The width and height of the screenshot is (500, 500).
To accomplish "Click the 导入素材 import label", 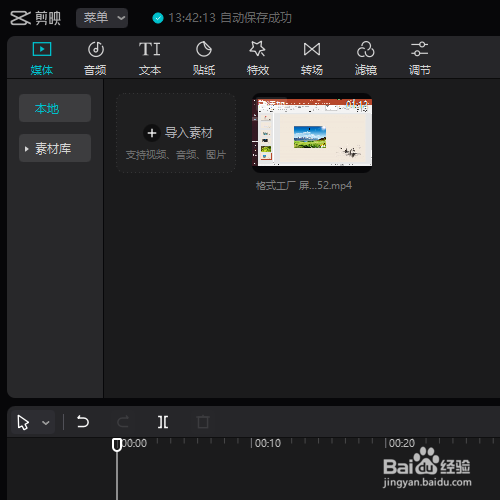I will click(x=189, y=133).
